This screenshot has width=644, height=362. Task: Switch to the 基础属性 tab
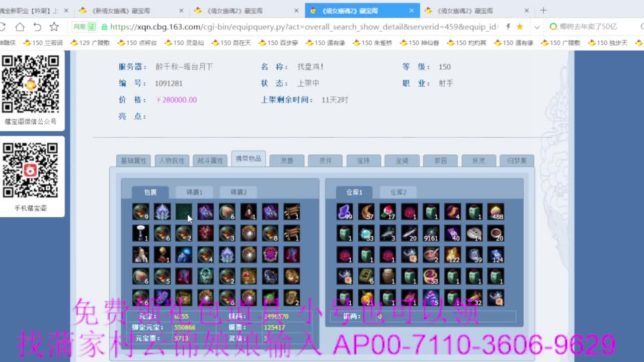[x=134, y=160]
